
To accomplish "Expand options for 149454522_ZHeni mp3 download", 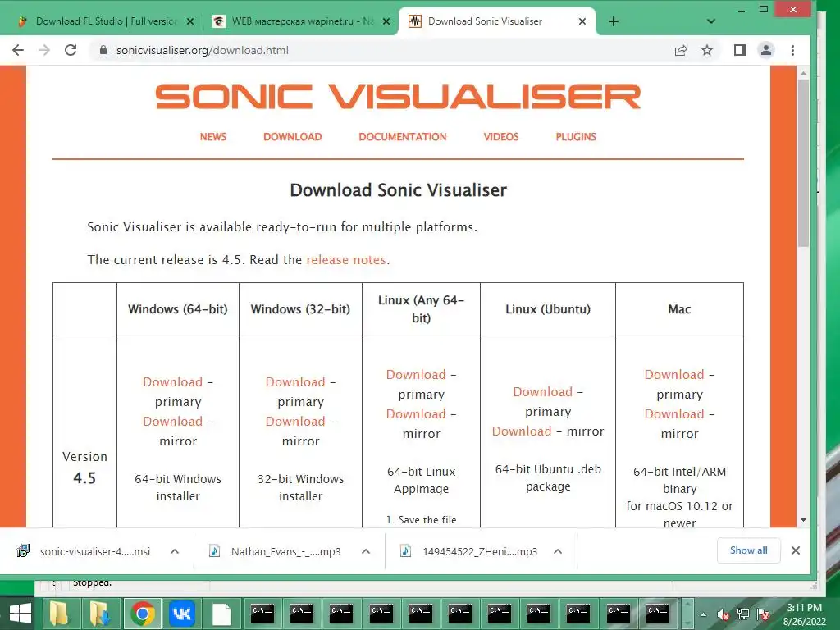I will [x=558, y=551].
